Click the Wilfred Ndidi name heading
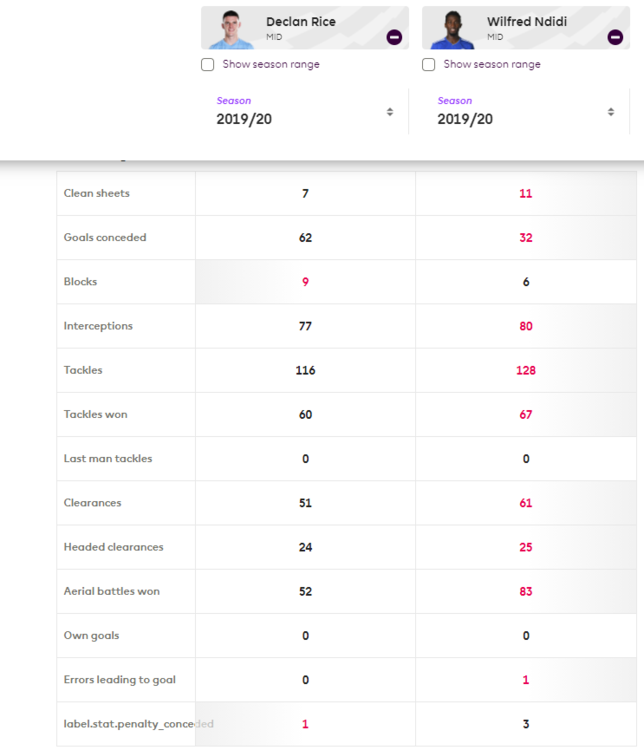644x750 pixels. point(527,22)
